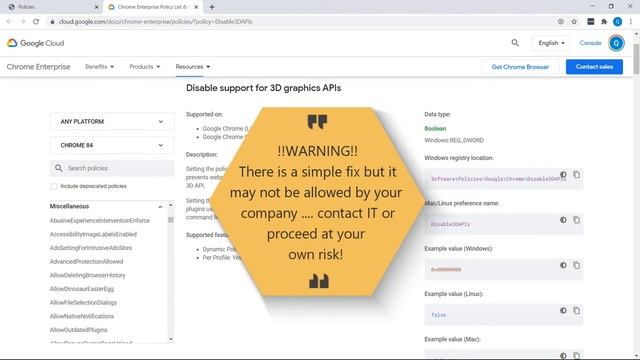Click the browser back arrow

tap(9, 22)
